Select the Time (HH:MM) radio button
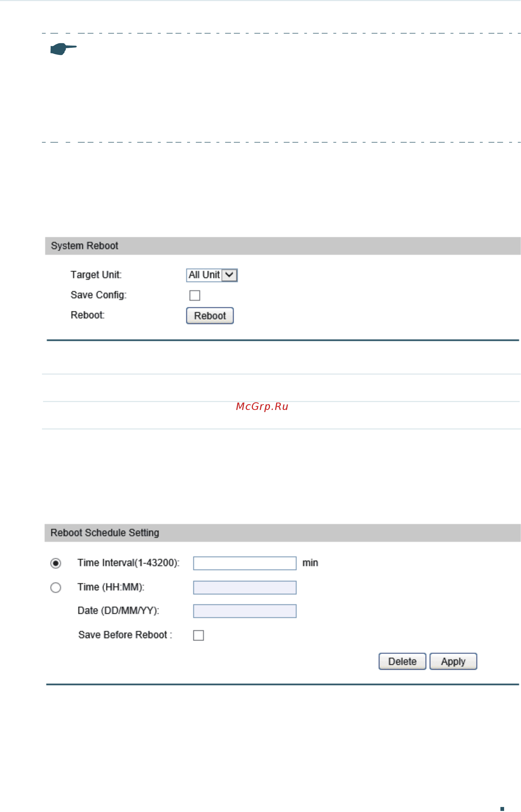This screenshot has width=521, height=812. coord(55,588)
